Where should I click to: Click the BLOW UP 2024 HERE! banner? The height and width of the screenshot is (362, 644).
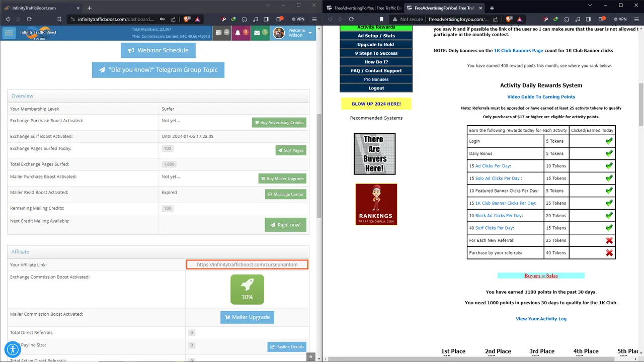376,104
